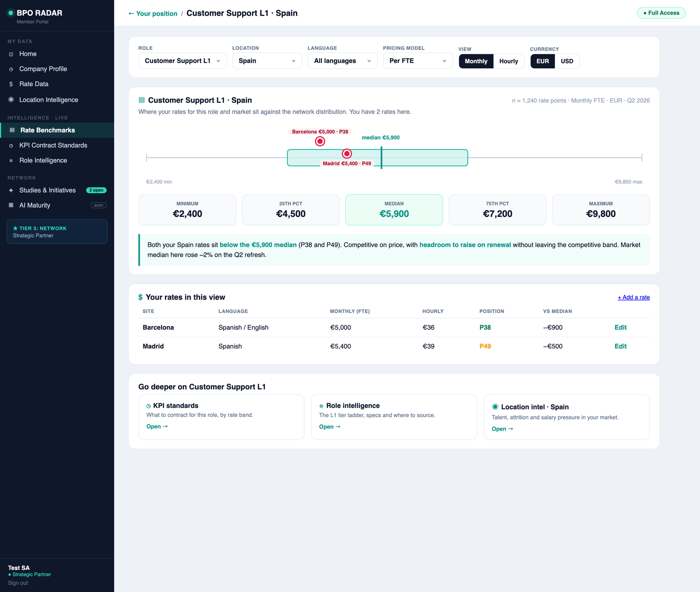Viewport: 700px width, 592px height.
Task: Click the below the €5,900 median text
Action: [258, 245]
